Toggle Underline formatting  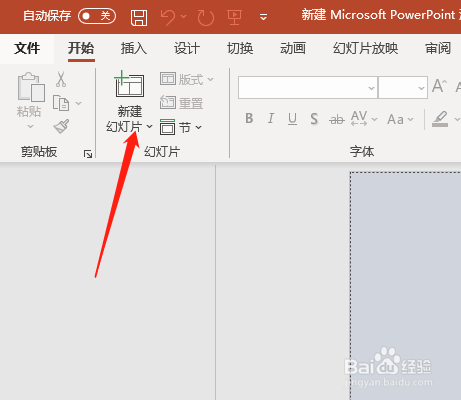[292, 119]
